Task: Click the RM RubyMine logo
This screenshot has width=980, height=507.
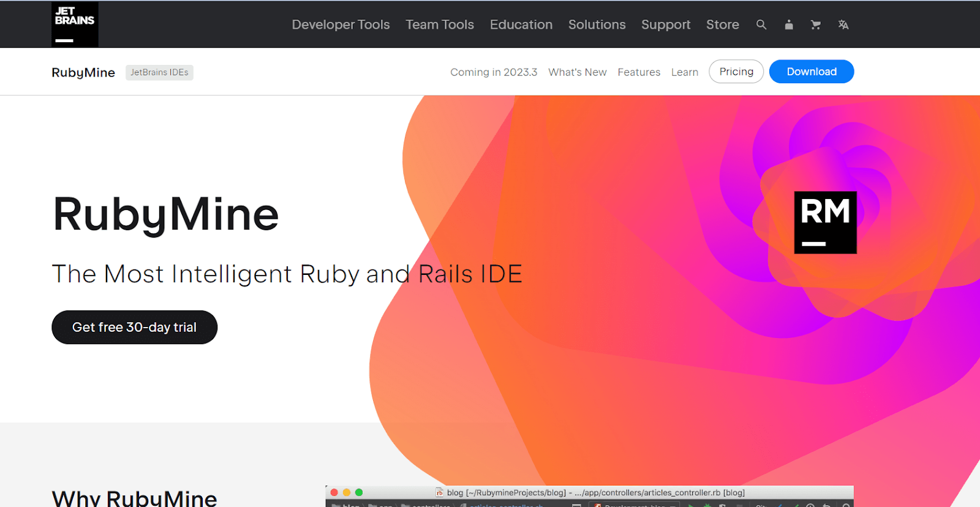Action: click(825, 222)
